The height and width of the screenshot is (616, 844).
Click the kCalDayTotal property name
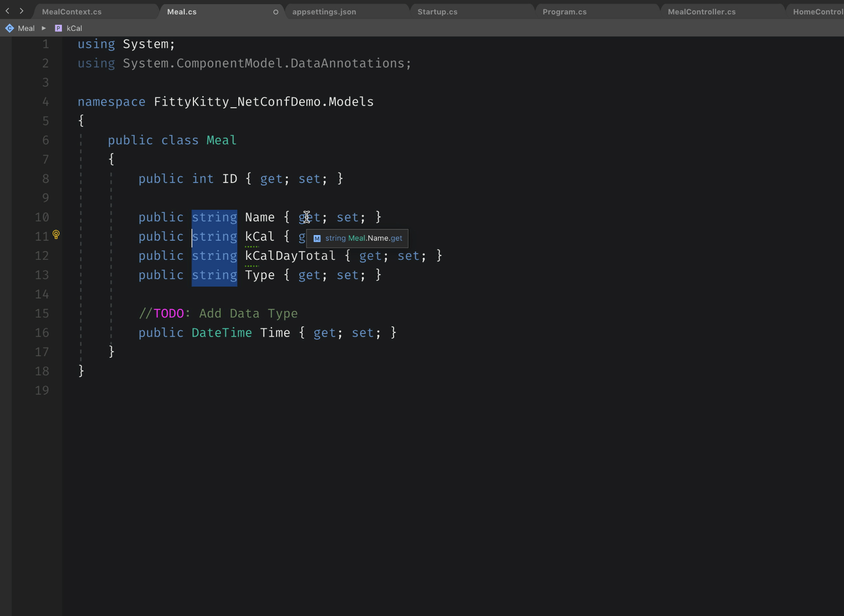(290, 256)
